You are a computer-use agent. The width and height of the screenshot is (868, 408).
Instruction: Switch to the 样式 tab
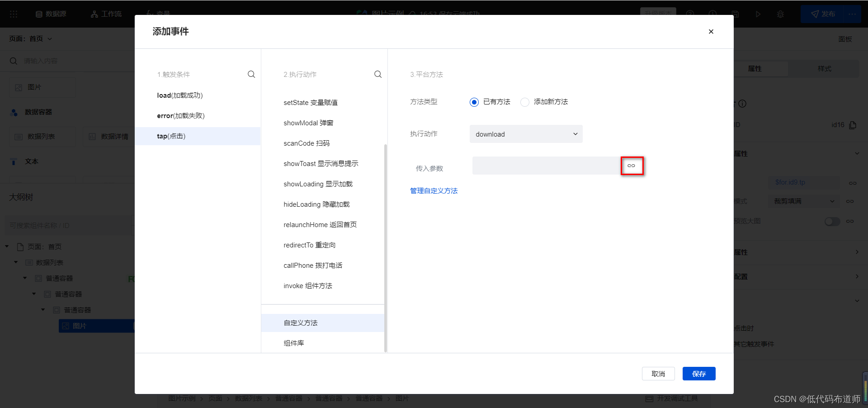(x=824, y=69)
